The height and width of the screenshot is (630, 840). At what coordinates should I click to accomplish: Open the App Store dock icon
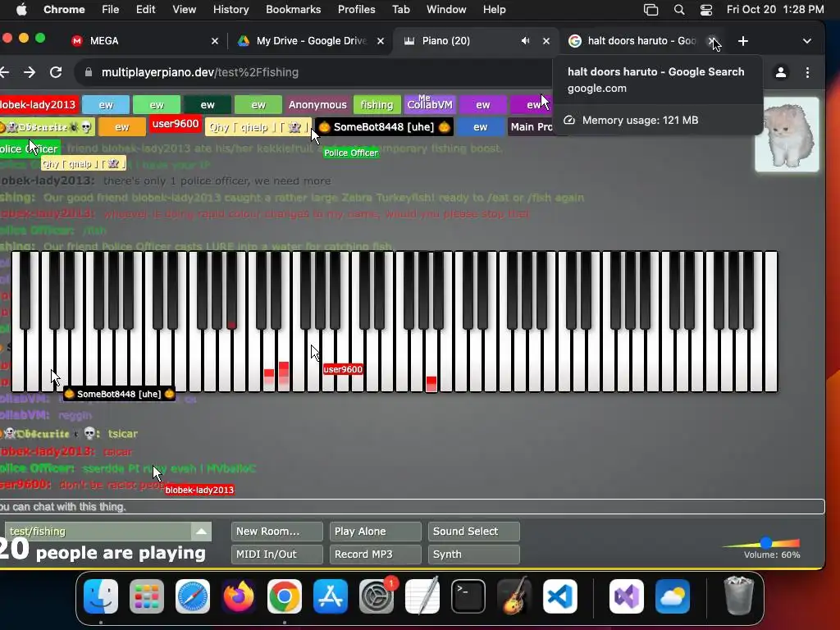point(331,596)
